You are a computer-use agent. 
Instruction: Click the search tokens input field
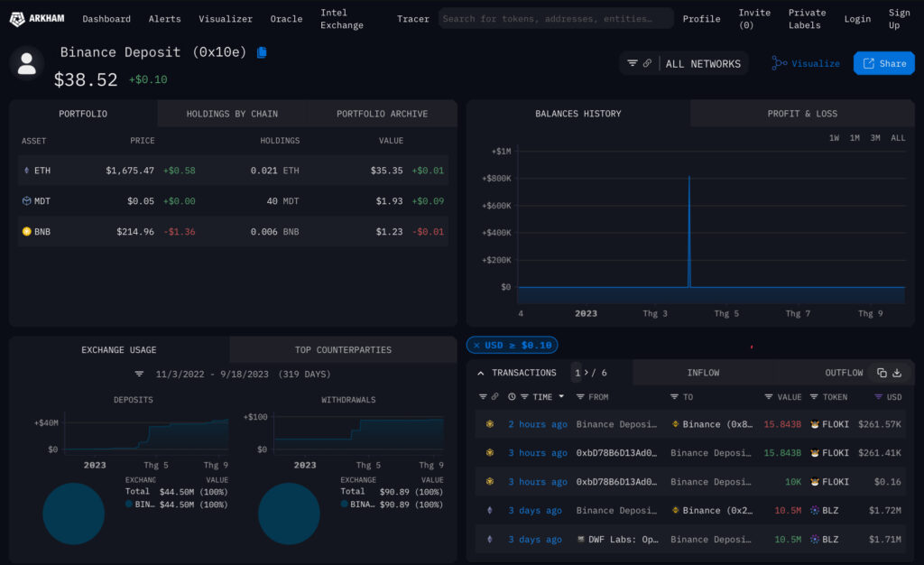(556, 19)
